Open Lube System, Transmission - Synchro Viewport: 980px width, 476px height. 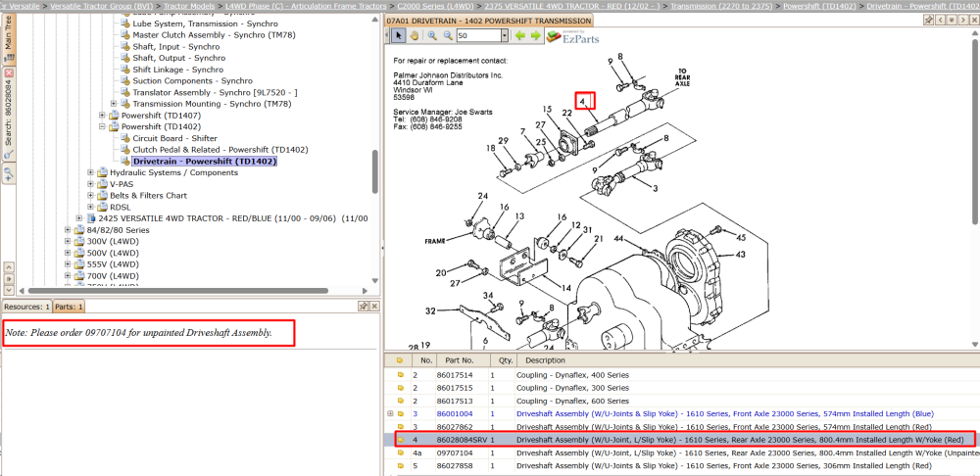tap(205, 24)
